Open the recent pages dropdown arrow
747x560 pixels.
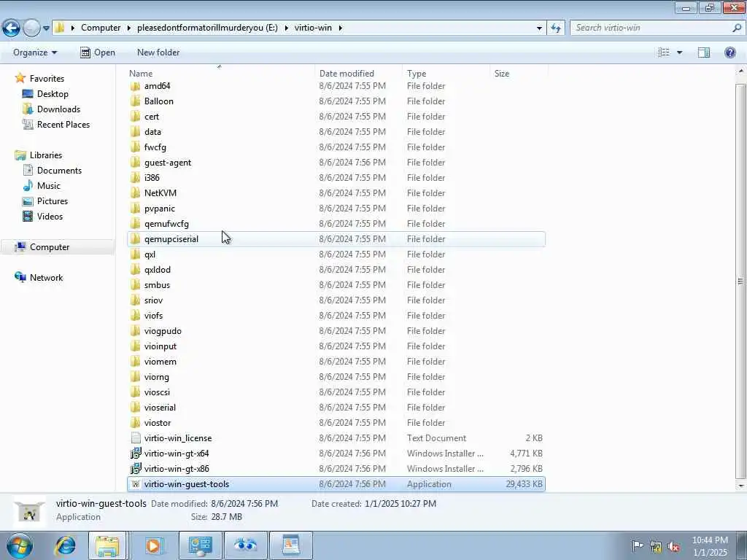coord(46,28)
